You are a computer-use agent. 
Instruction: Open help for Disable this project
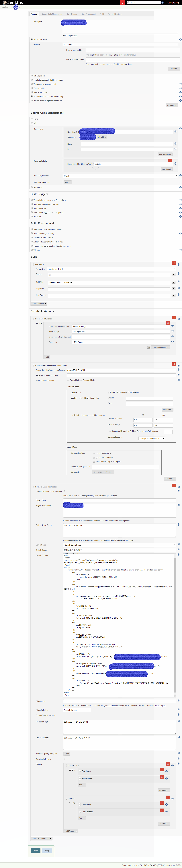pos(180,92)
